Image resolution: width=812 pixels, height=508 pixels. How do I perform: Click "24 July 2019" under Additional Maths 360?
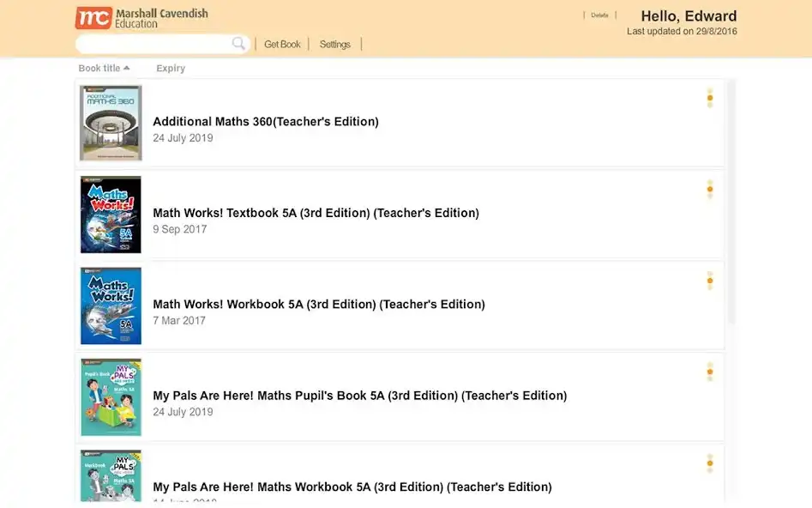(183, 138)
